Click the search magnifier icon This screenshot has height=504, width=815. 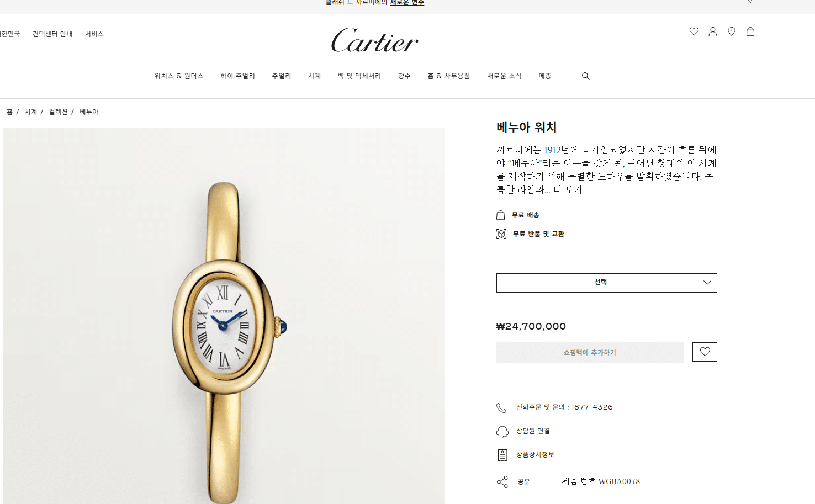pyautogui.click(x=586, y=76)
